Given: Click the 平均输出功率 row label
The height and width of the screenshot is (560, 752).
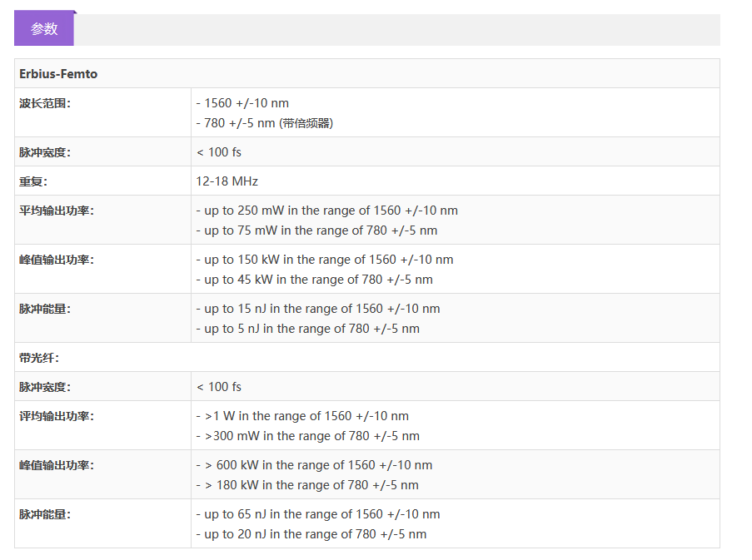Looking at the screenshot, I should 57,211.
